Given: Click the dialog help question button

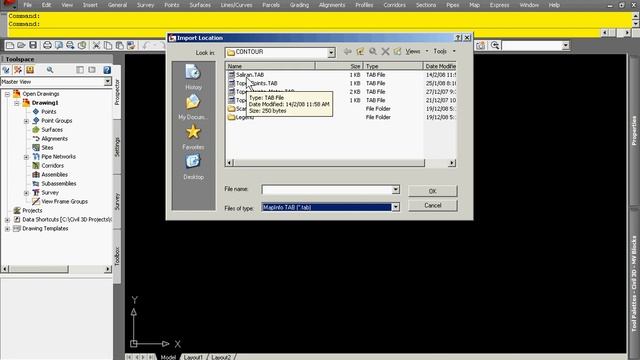Looking at the screenshot, I should [458, 38].
